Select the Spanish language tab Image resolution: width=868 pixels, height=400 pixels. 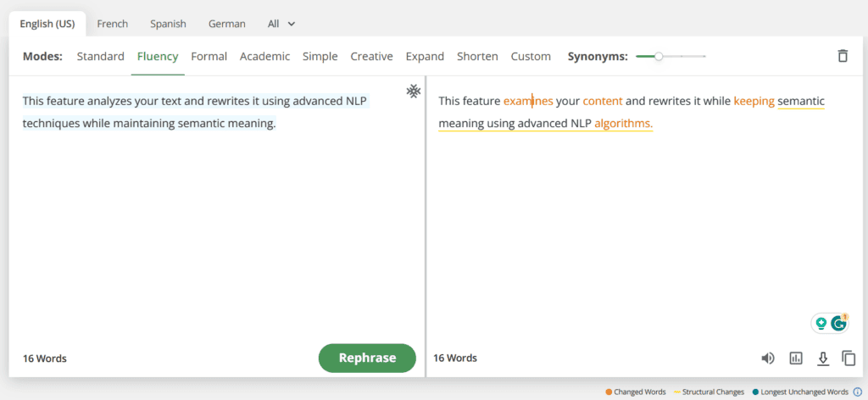click(x=168, y=24)
